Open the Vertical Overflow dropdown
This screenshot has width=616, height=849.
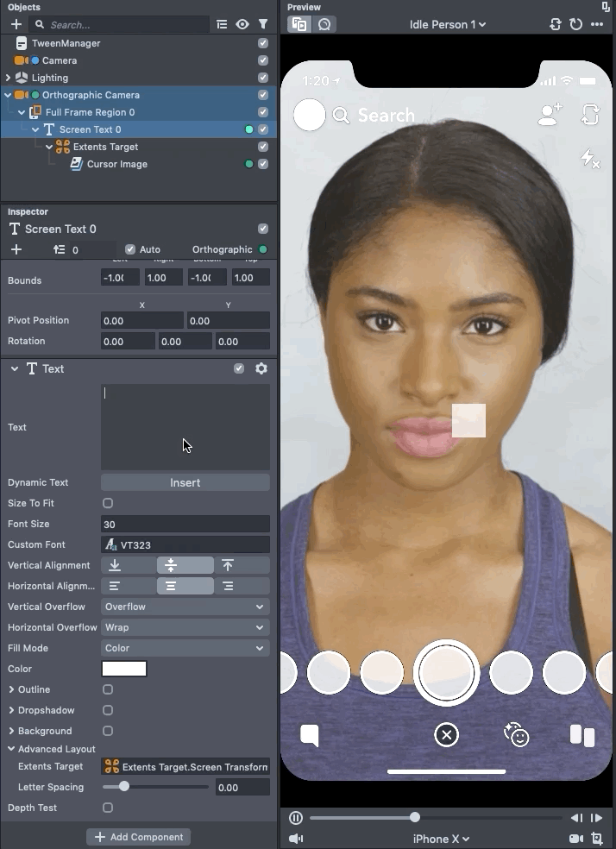pyautogui.click(x=185, y=607)
